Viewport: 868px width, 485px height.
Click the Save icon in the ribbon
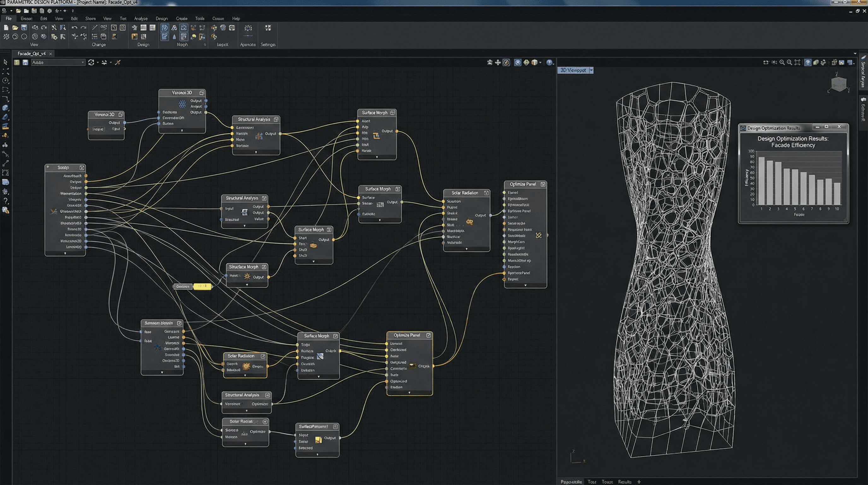(x=24, y=28)
